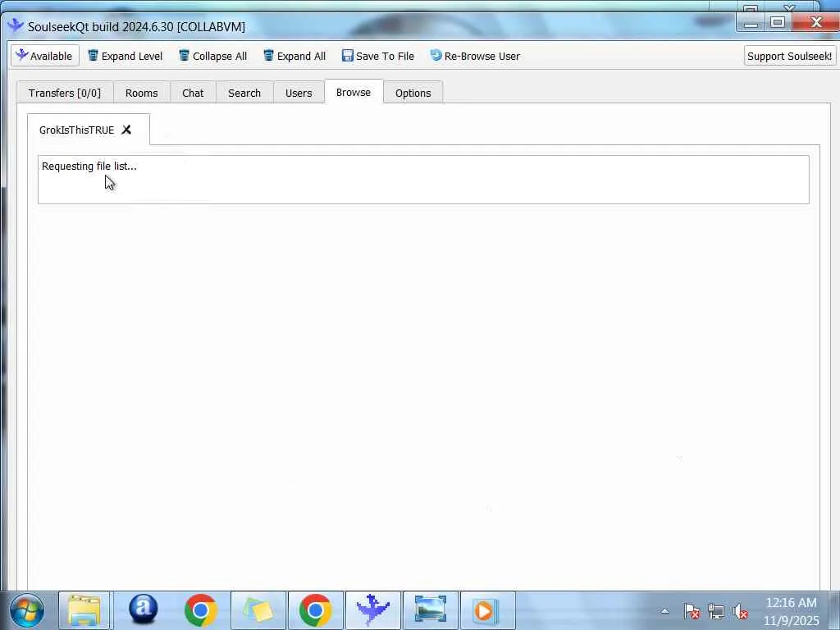Click the Soulseek bird title bar icon

(16, 25)
